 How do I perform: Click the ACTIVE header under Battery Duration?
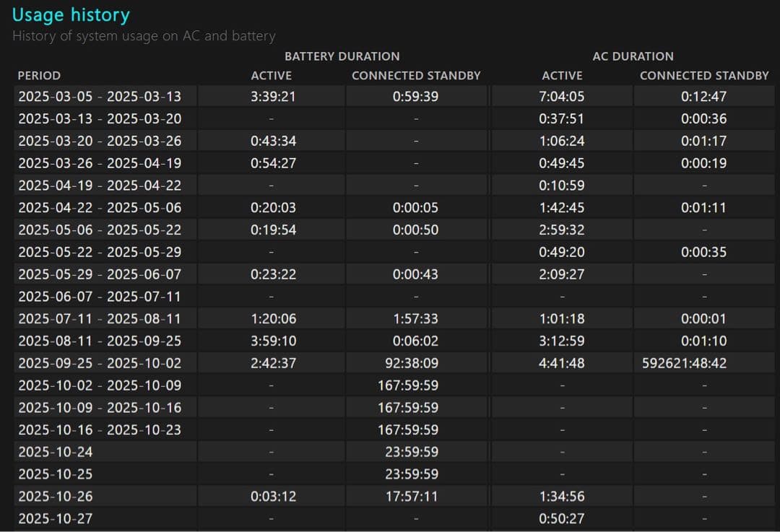click(x=272, y=75)
